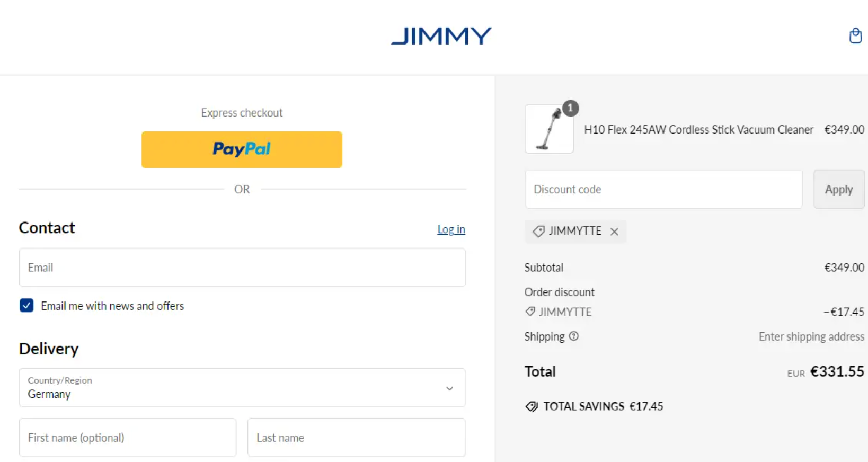The image size is (868, 462).
Task: Click the JIMMY logo
Action: click(x=441, y=36)
